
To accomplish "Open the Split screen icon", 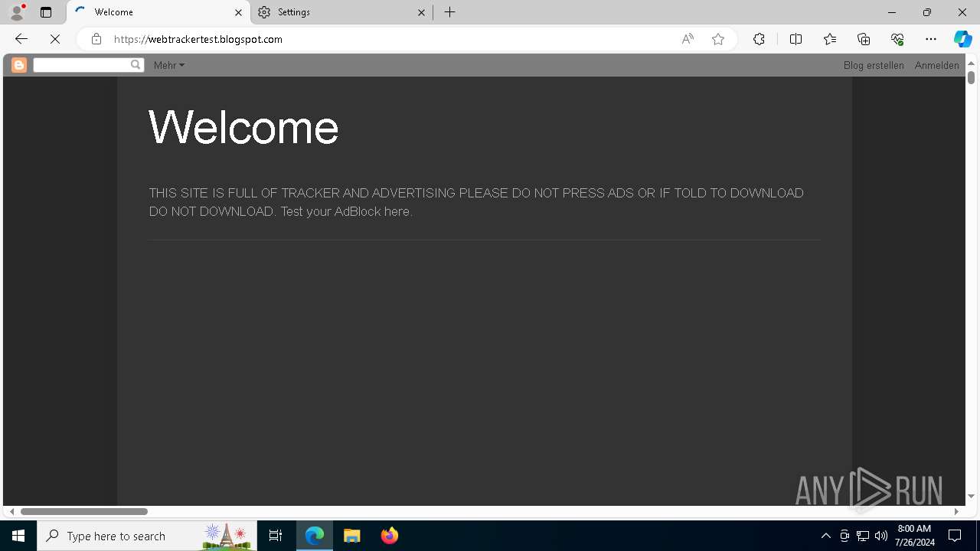I will [795, 39].
